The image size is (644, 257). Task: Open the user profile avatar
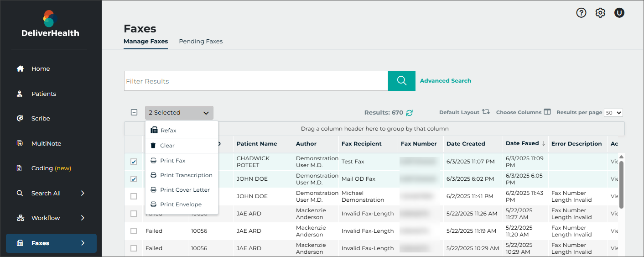coord(619,13)
